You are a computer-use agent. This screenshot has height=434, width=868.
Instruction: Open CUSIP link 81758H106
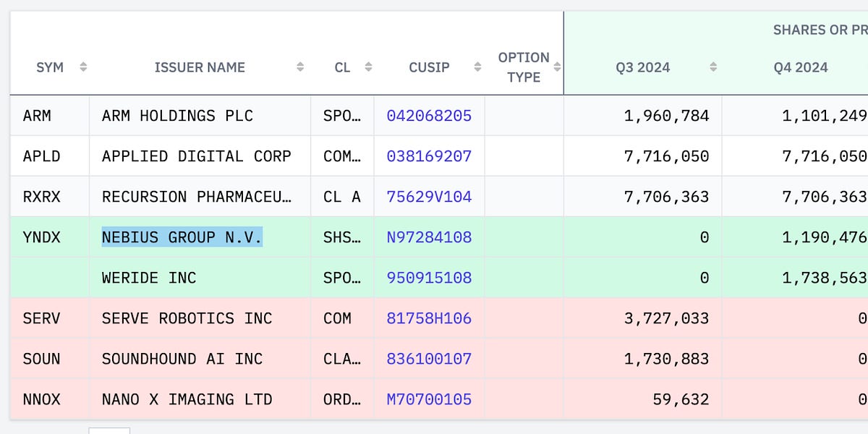point(429,318)
